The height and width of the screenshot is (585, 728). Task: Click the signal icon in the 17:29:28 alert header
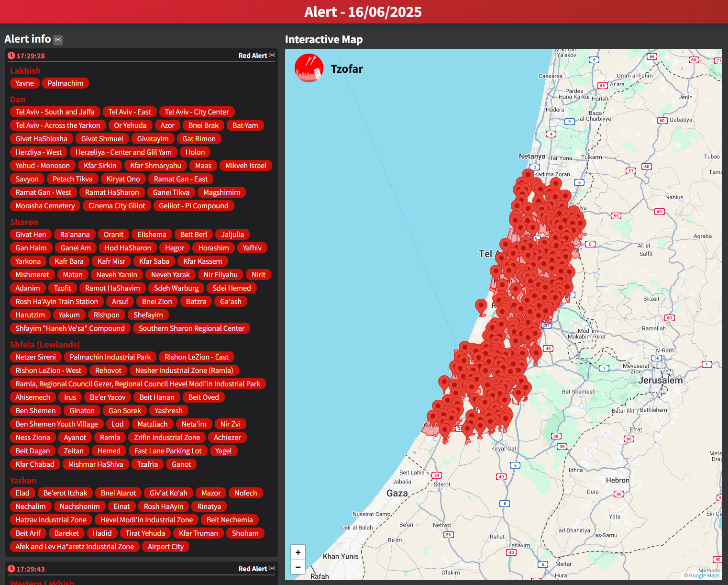coord(272,56)
